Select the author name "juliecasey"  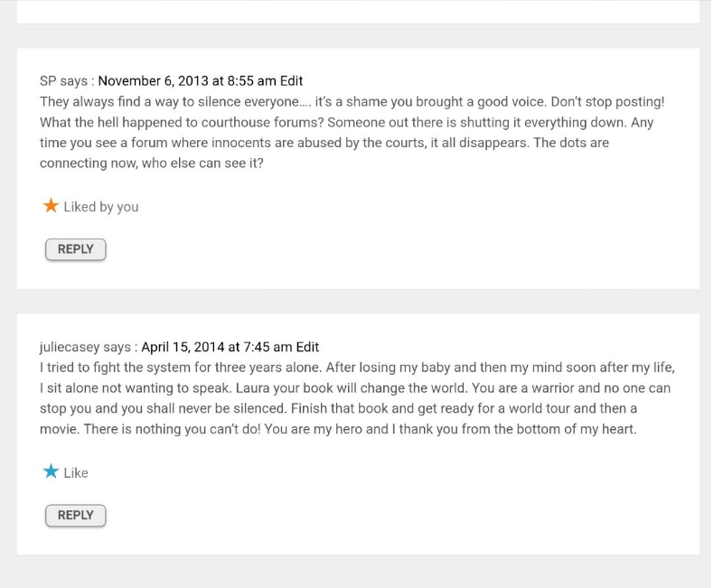click(x=70, y=347)
